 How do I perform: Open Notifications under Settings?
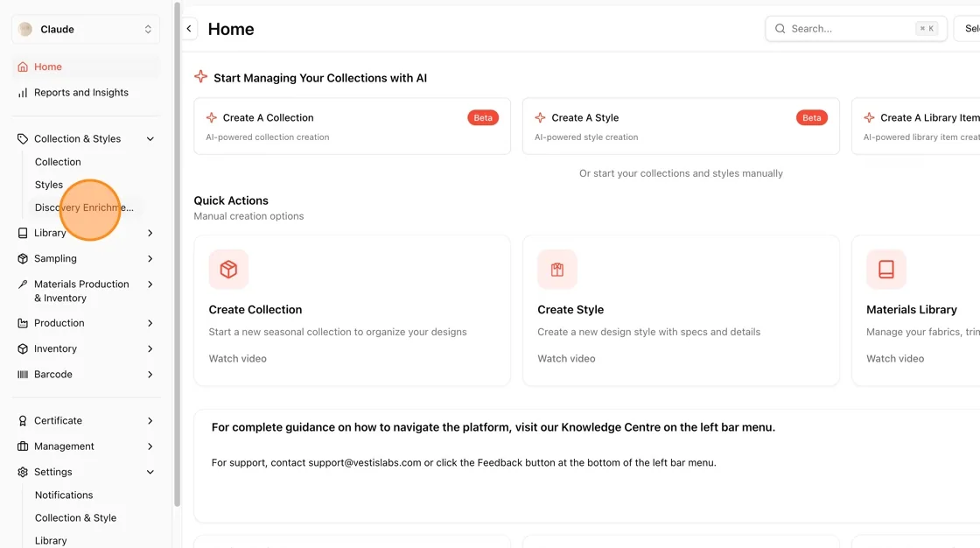[x=64, y=495]
